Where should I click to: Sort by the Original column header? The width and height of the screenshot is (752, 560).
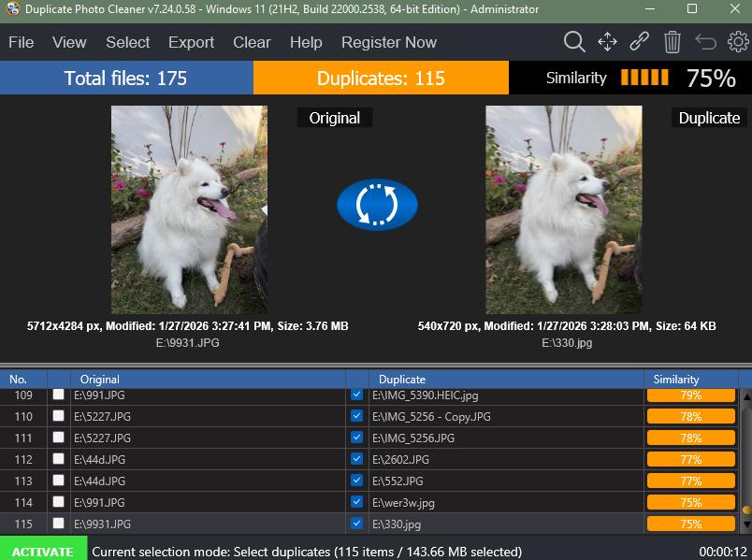[x=209, y=380]
